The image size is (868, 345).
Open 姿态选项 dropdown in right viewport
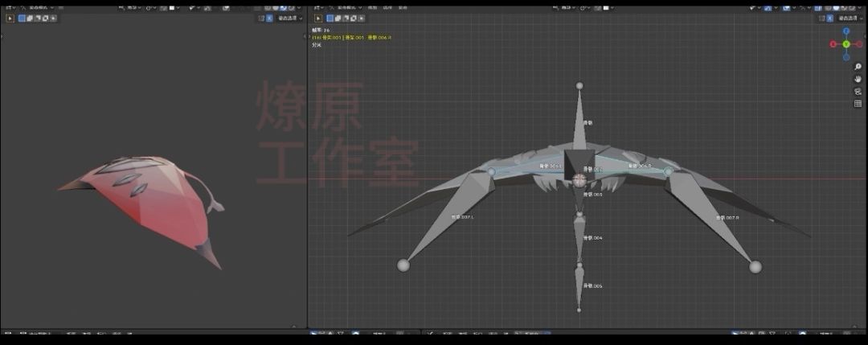tap(850, 18)
